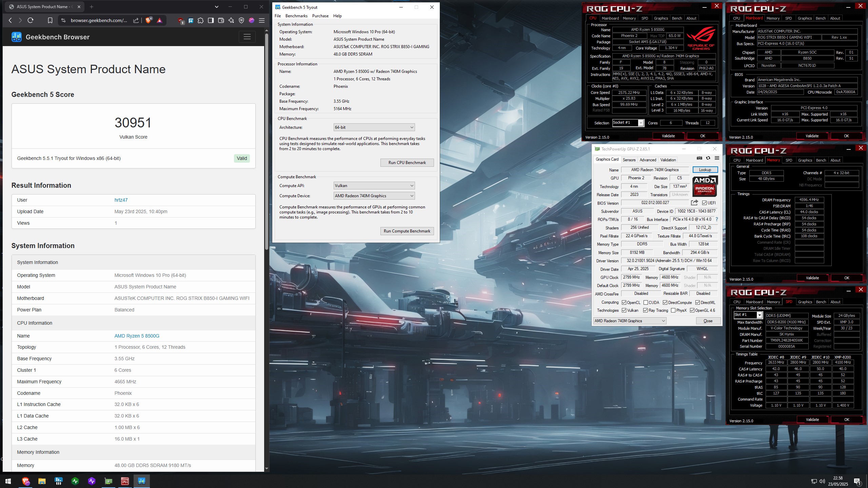The height and width of the screenshot is (488, 868).
Task: Expand the Geekbench Browser navbar toggle
Action: (x=247, y=37)
